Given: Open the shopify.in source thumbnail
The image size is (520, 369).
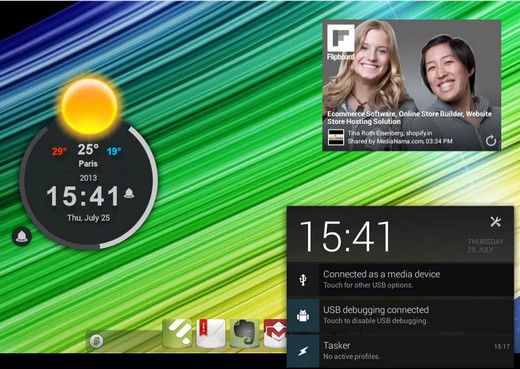Looking at the screenshot, I should coord(336,137).
